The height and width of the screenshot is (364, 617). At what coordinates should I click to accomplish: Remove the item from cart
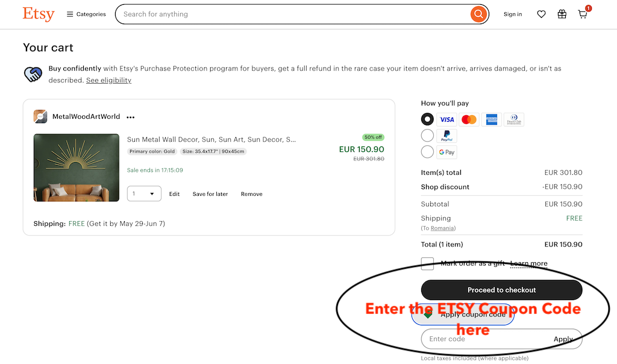click(x=251, y=194)
